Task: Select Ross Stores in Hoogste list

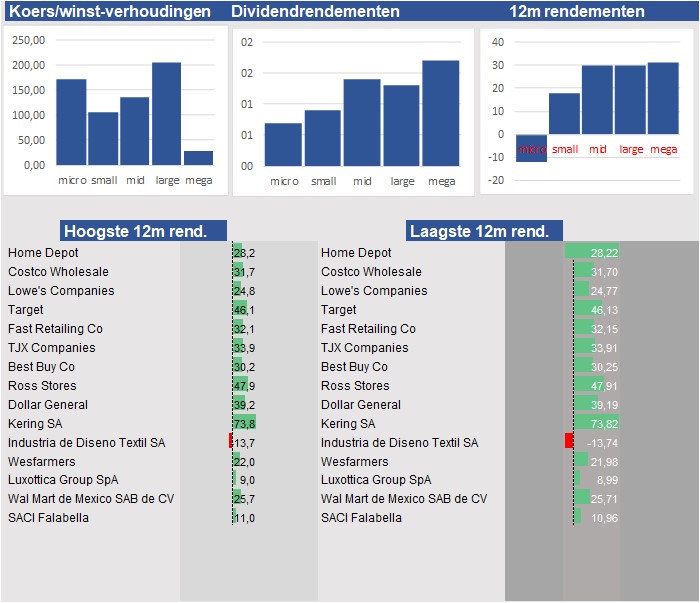Action: tap(42, 385)
